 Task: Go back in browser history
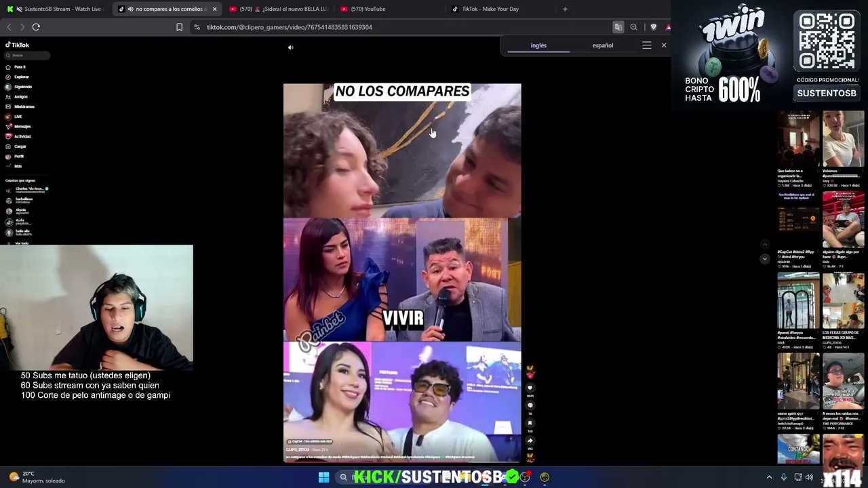point(9,27)
